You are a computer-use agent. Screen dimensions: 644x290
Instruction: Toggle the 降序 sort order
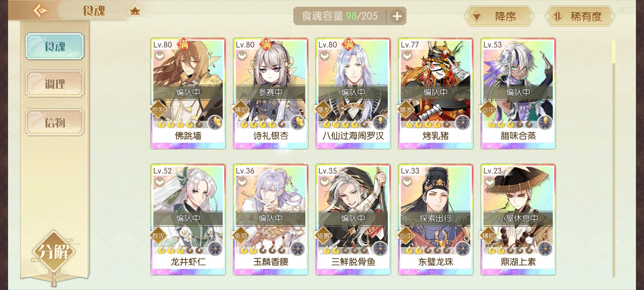point(499,17)
